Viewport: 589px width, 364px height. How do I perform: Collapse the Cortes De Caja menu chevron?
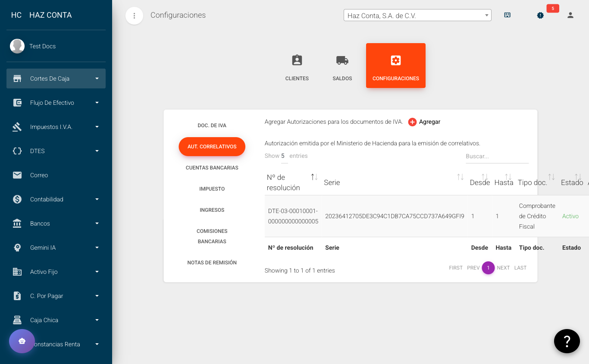point(97,78)
